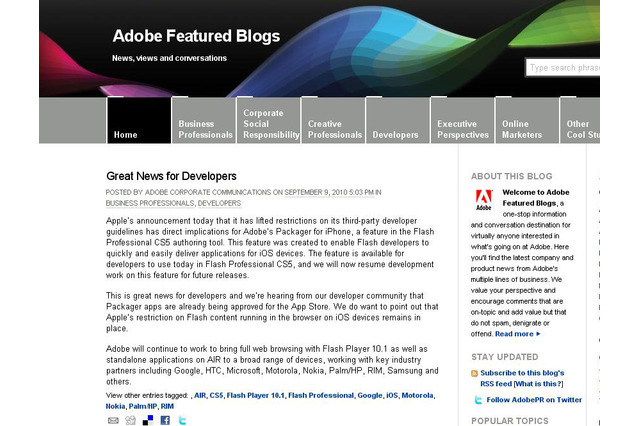Click Read more in About This Blog
640x426 pixels.
(518, 334)
